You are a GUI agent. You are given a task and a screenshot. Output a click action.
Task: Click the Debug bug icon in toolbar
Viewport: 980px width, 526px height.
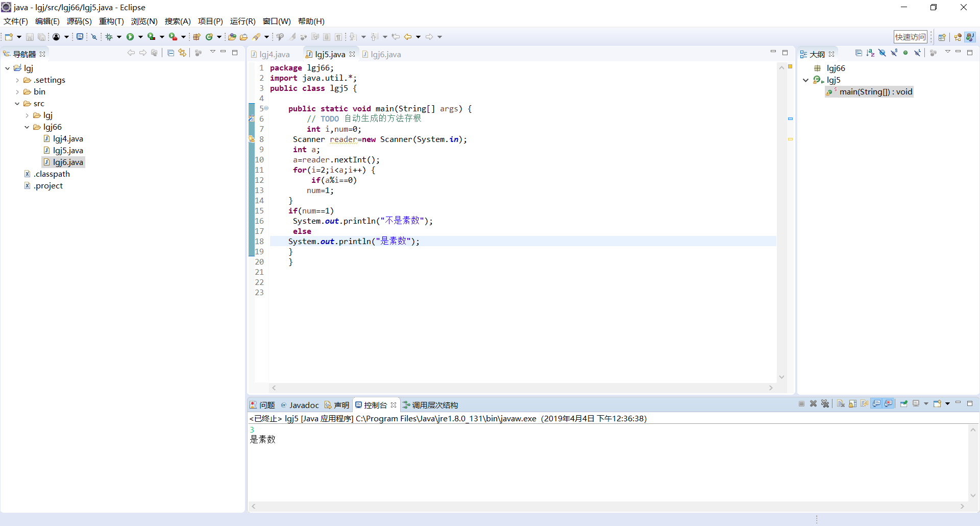point(109,37)
